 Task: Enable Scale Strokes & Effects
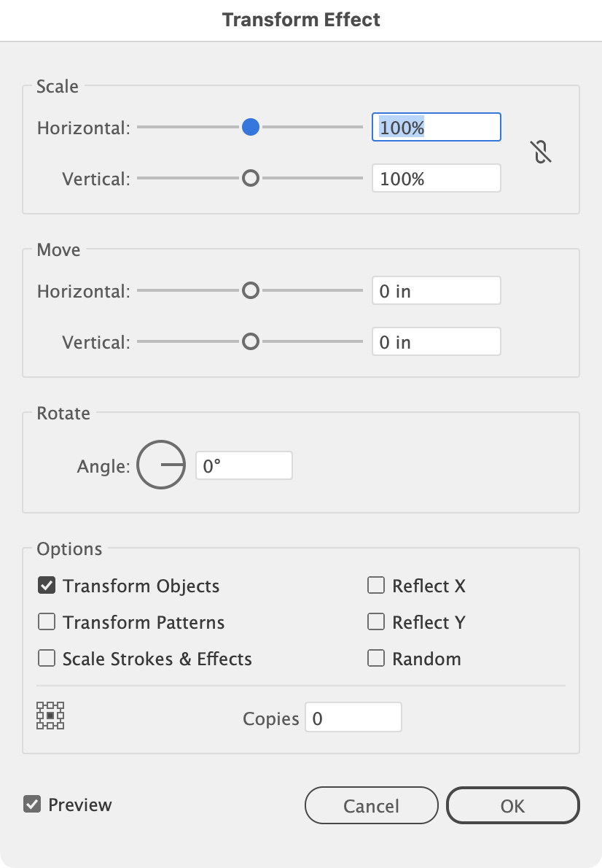47,658
